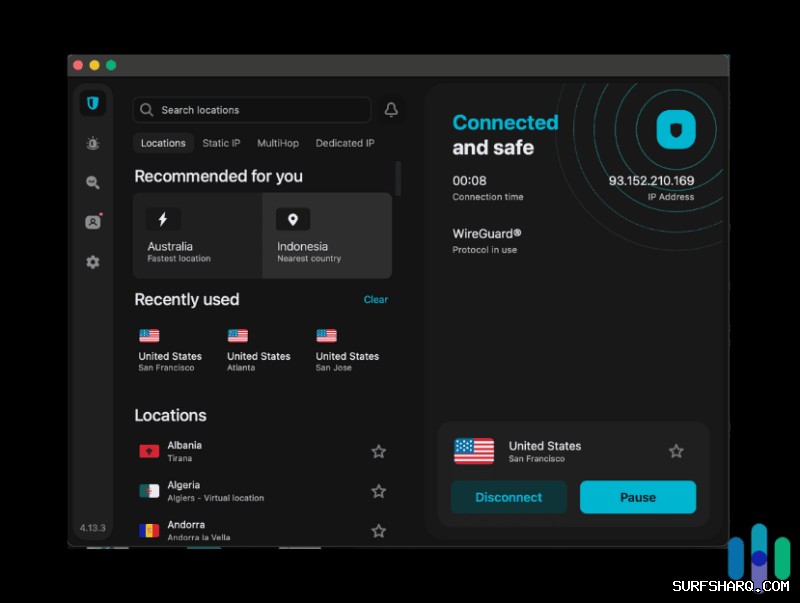The height and width of the screenshot is (603, 800).
Task: Toggle the star next to Algeria virtual location
Action: [x=378, y=491]
